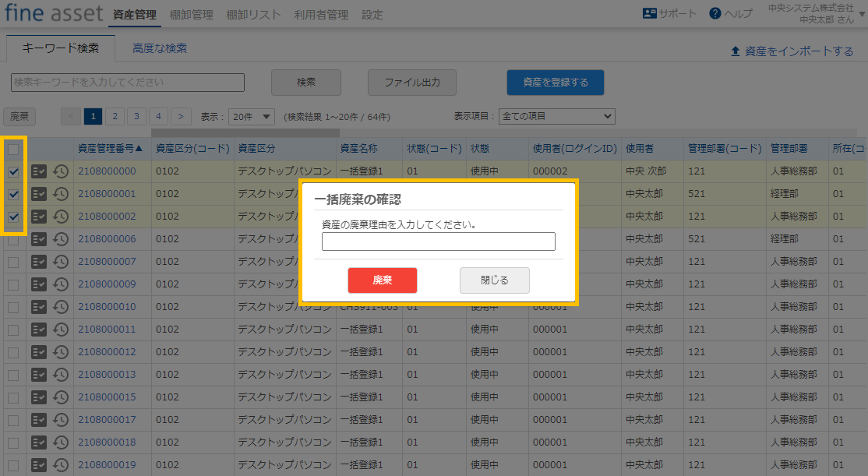Click the 資産を登録する button

556,83
